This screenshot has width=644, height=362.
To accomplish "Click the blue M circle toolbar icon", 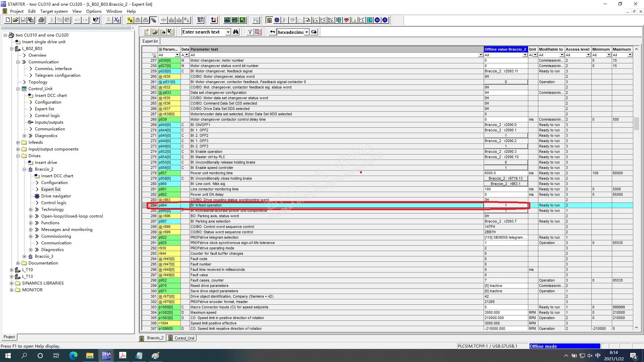I will pos(377,20).
